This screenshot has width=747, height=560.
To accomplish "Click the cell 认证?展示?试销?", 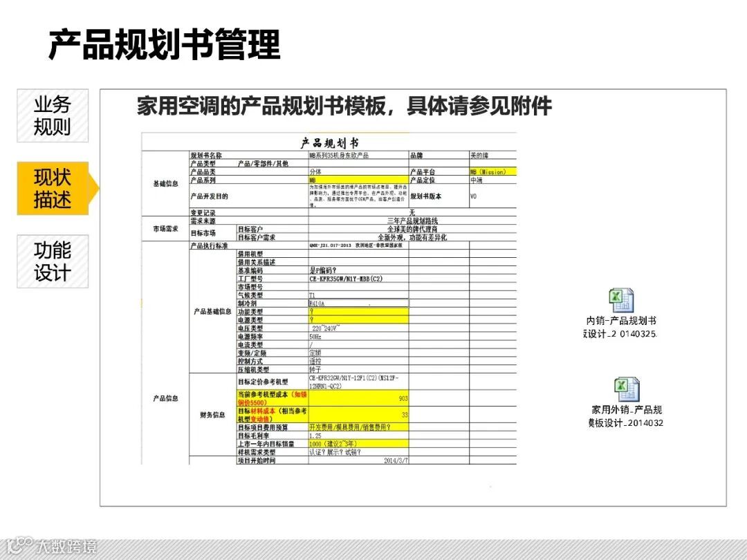I will click(x=358, y=452).
